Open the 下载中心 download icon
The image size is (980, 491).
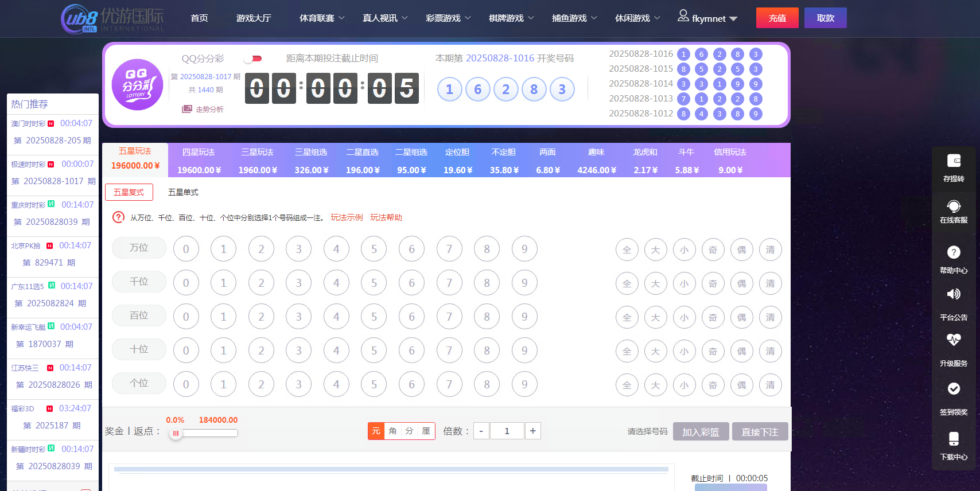click(x=954, y=439)
